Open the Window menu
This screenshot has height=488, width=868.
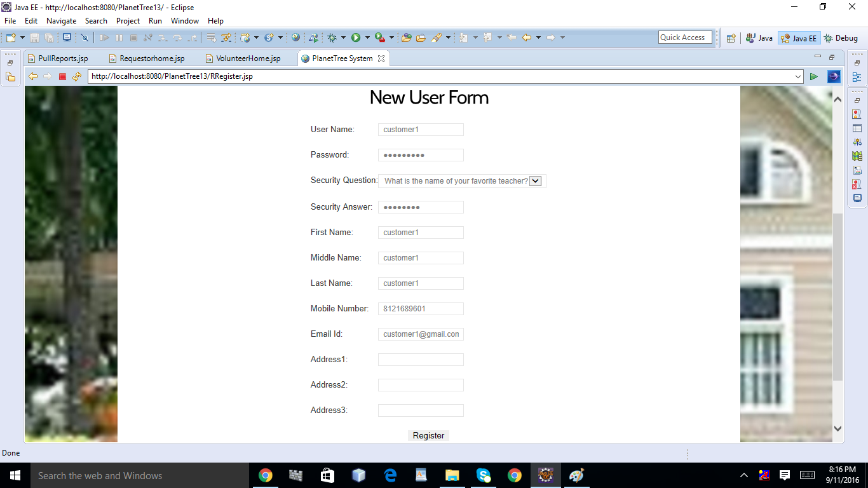coord(185,21)
